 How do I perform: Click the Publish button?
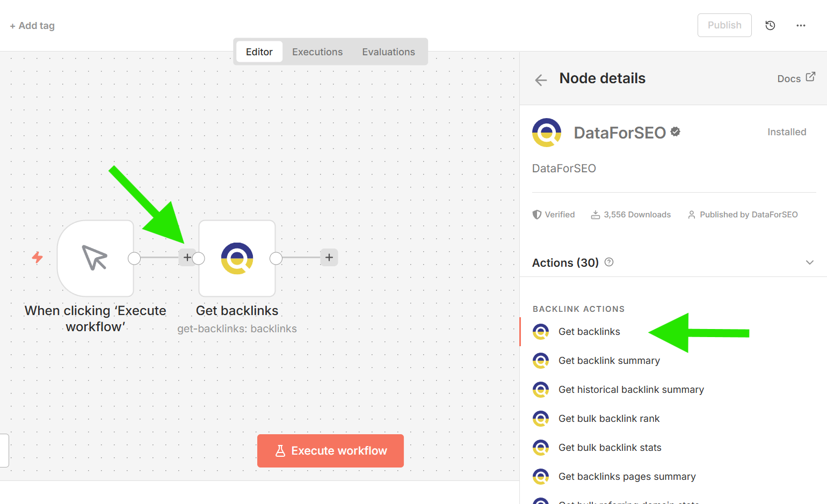[724, 25]
